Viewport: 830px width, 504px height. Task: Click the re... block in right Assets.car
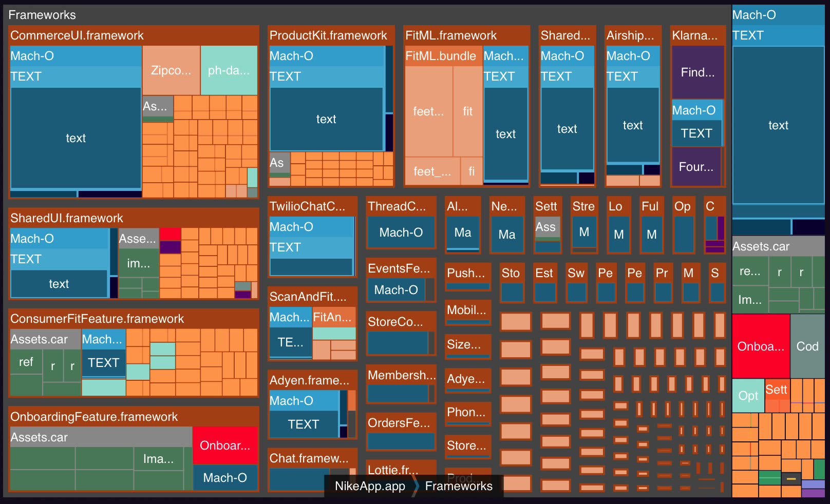pyautogui.click(x=750, y=272)
